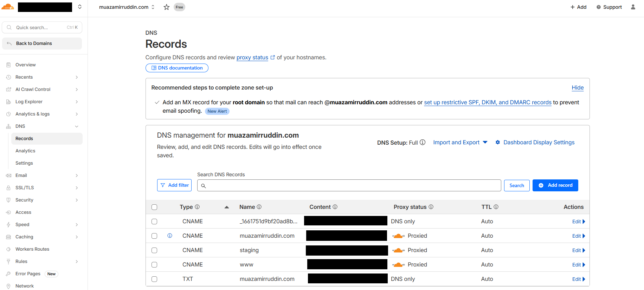Open the muazamirruddin.com domain selector

pos(127,7)
